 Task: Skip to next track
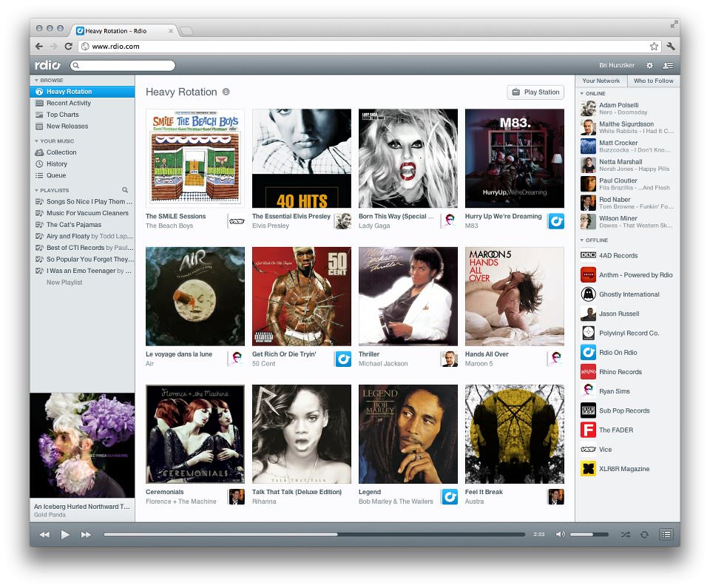tap(86, 535)
